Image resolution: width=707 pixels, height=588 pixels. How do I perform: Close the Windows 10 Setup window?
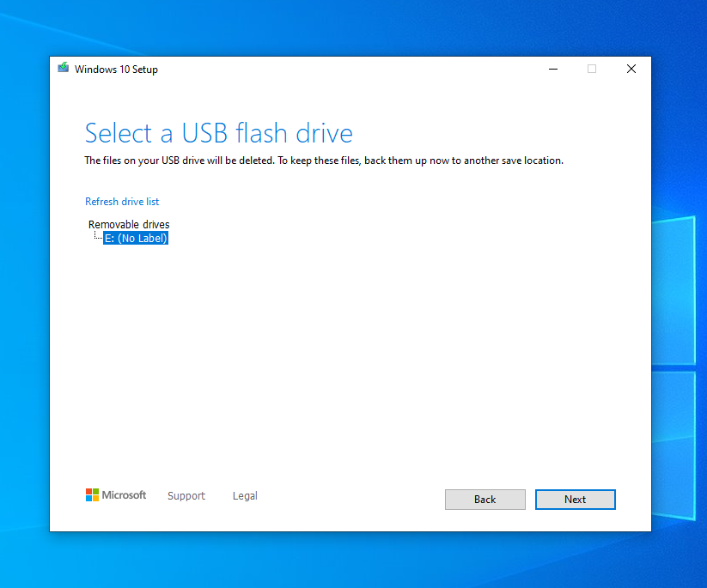click(631, 69)
